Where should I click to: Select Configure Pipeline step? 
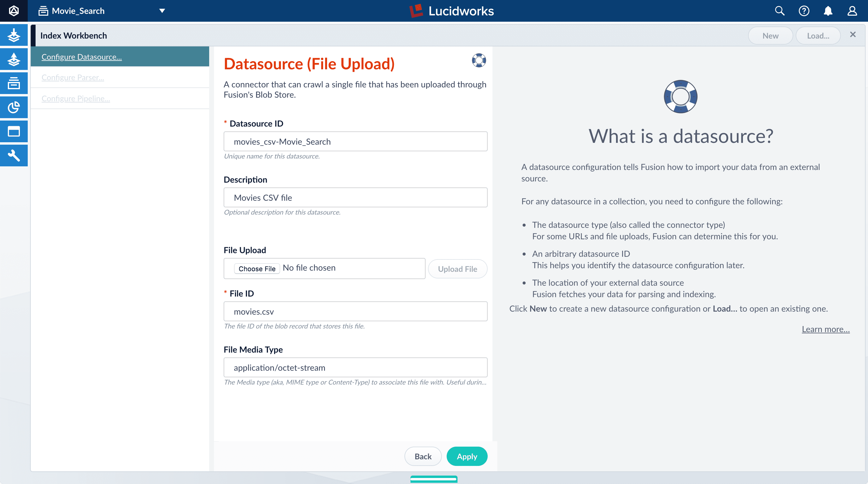pos(75,99)
